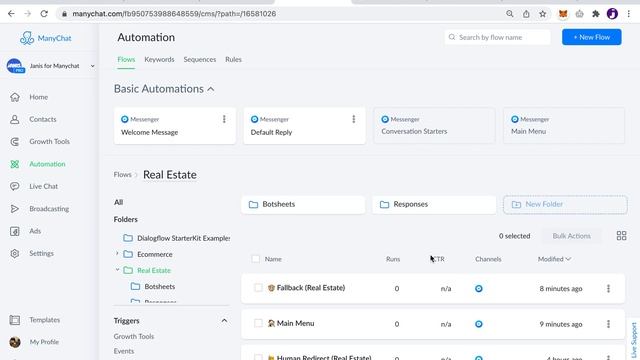Open the Ads section
640x360 pixels.
point(35,231)
